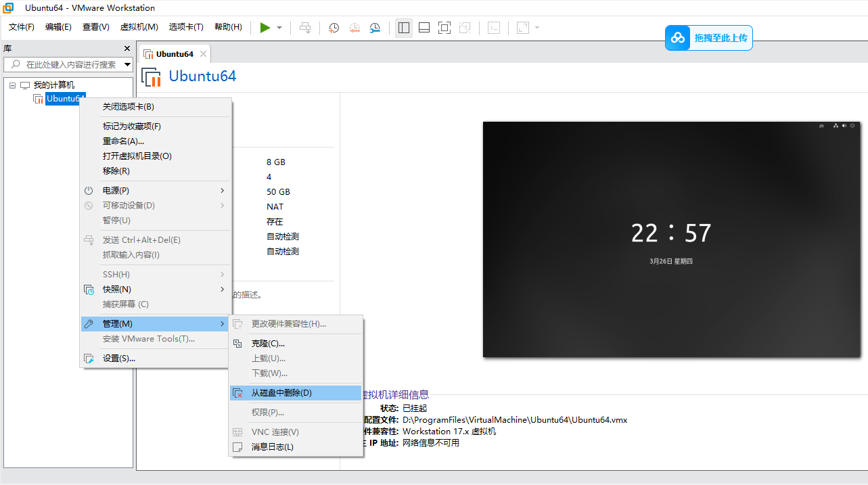Screen dimensions: 868x485
Task: Open the 文件(F) menu
Action: (x=22, y=27)
